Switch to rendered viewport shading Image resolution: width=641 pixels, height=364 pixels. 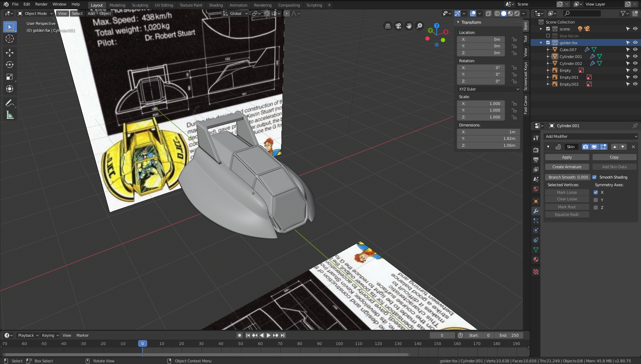click(517, 13)
